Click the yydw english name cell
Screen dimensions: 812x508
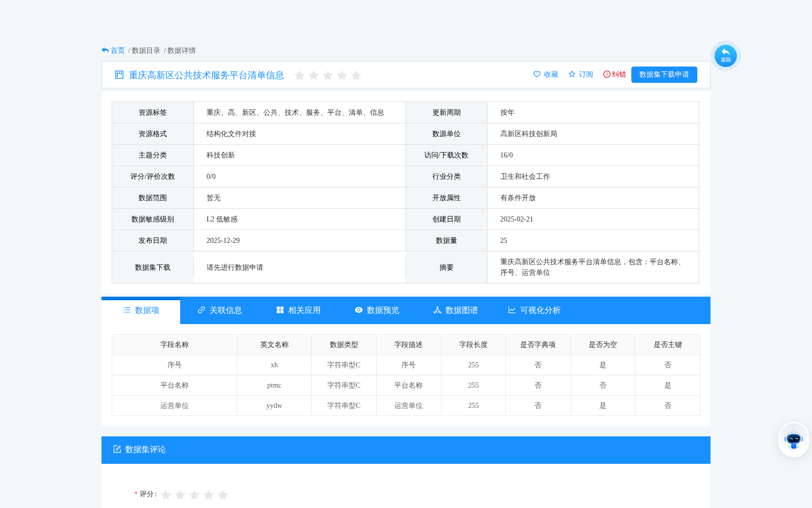coord(275,406)
